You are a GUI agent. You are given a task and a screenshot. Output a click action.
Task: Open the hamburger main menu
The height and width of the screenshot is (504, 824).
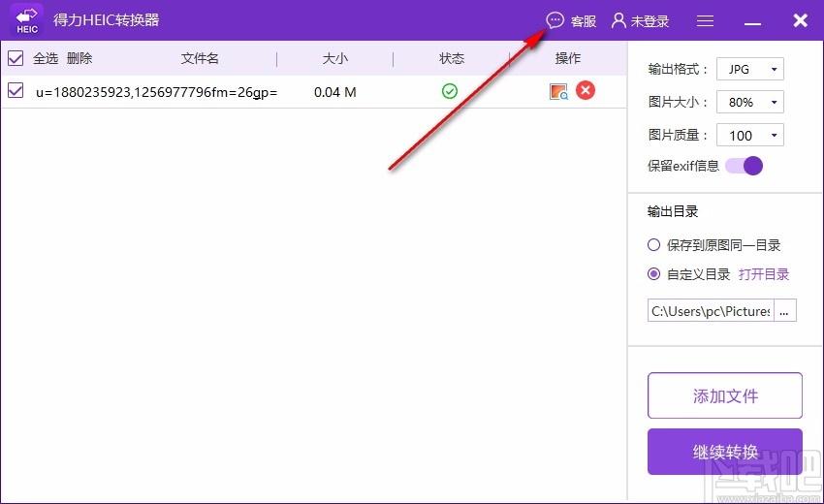coord(705,21)
